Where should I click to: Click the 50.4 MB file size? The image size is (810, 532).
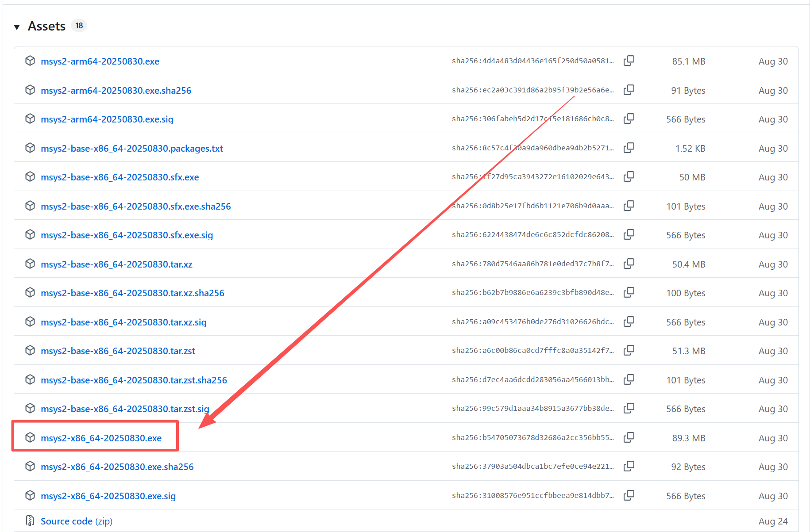(x=689, y=264)
